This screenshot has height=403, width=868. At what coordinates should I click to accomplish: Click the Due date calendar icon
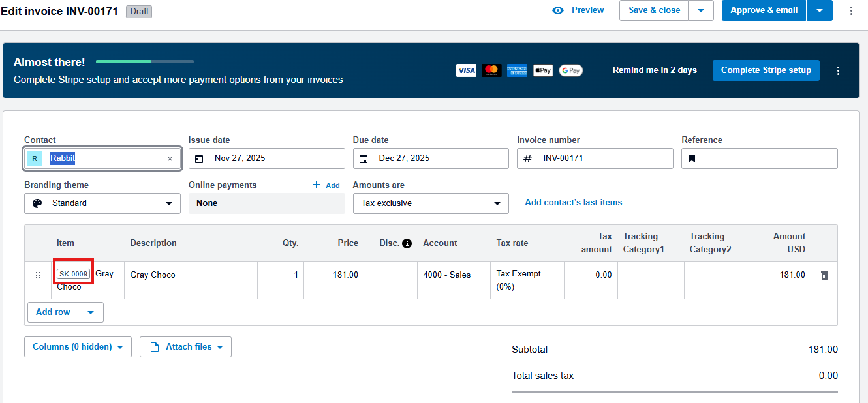[364, 158]
